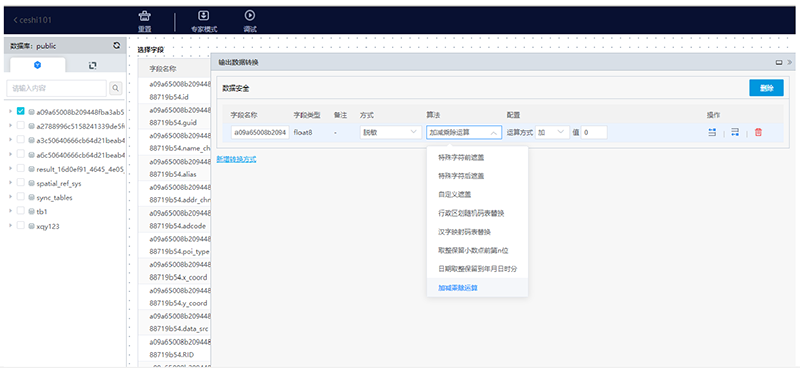Refresh the public database list

tap(116, 45)
